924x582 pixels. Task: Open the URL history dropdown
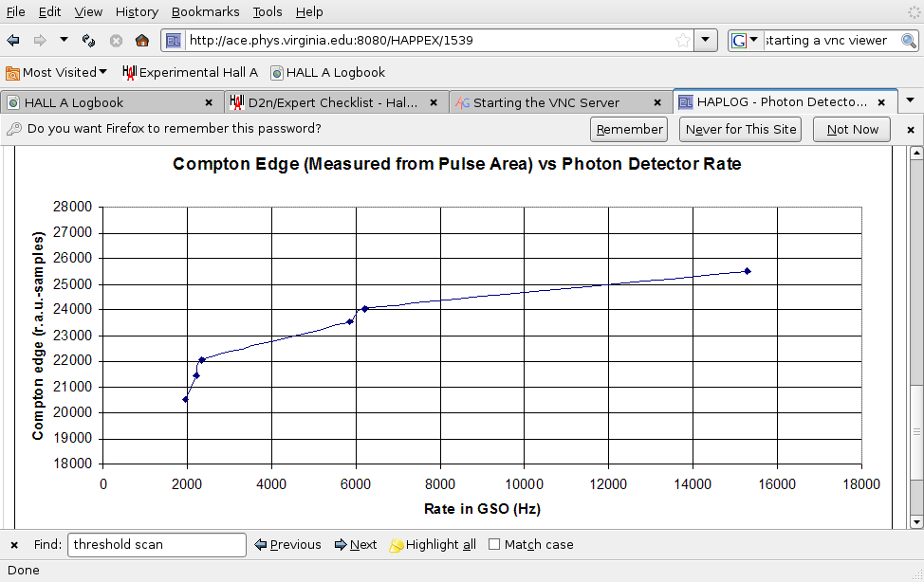pyautogui.click(x=706, y=40)
